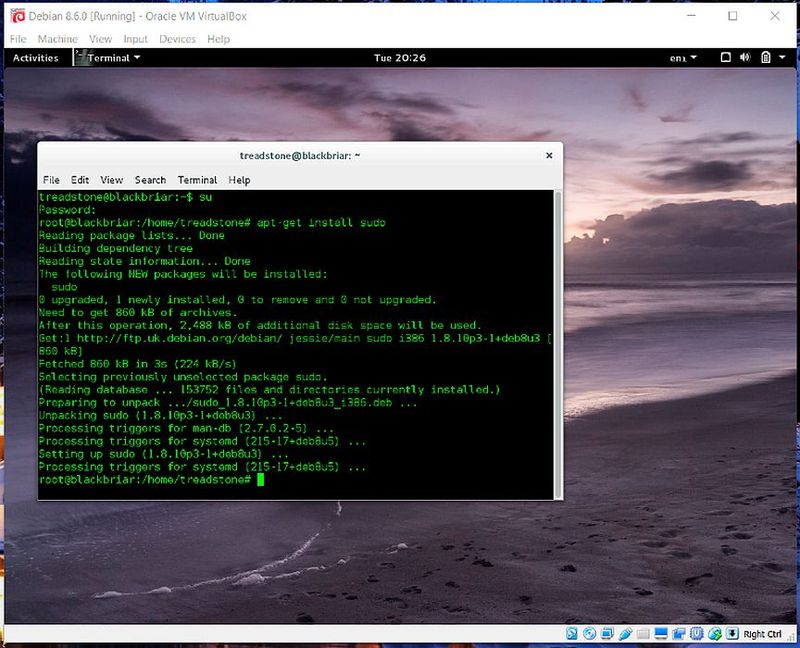This screenshot has width=800, height=648.
Task: Open VirtualBox View menu
Action: tap(101, 39)
